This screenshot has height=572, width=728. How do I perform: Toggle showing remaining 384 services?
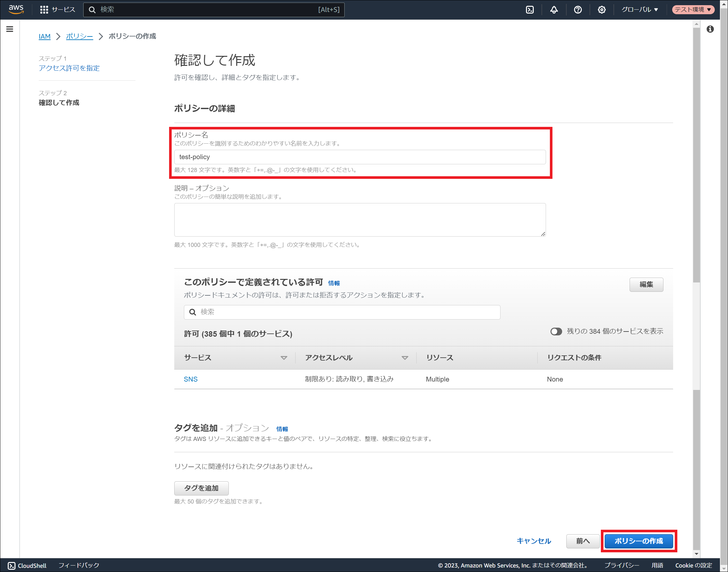(x=556, y=331)
